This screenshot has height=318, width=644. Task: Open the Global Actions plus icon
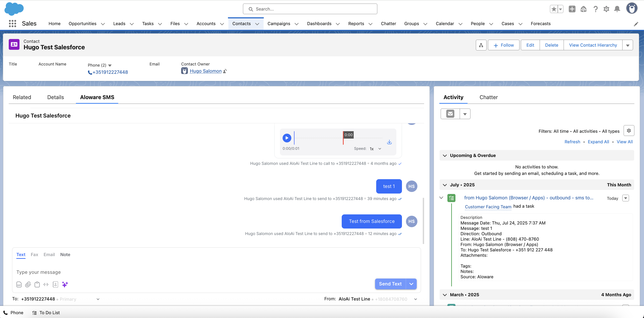pos(572,9)
